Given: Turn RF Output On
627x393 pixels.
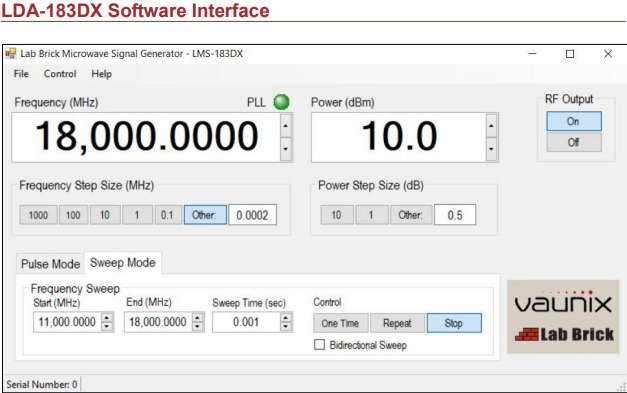Looking at the screenshot, I should coord(574,121).
